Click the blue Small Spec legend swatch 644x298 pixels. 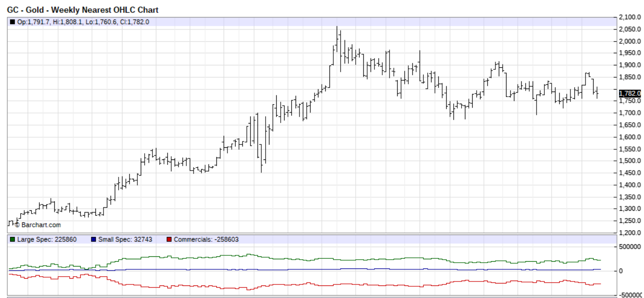pyautogui.click(x=93, y=239)
